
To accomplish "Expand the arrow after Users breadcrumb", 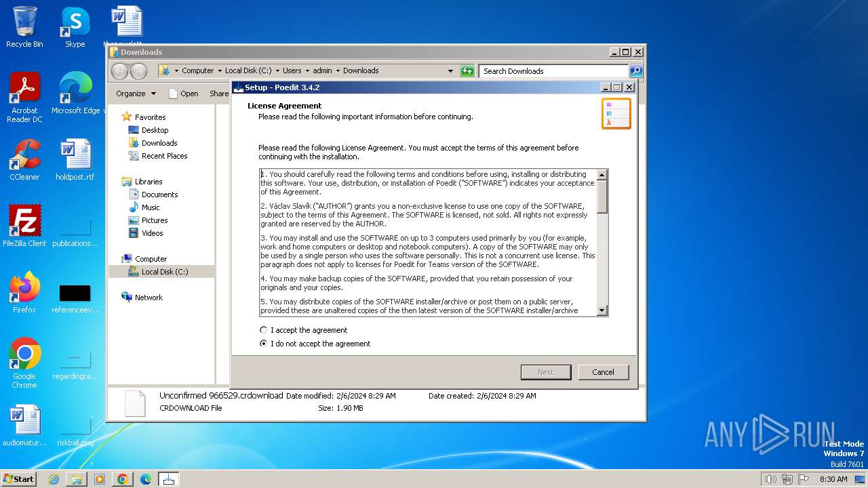I will pos(307,70).
